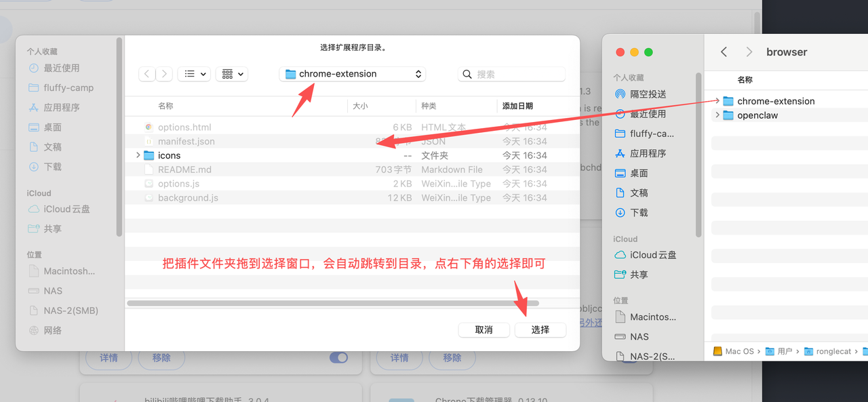Toggle the extension enable switch
This screenshot has height=402, width=868.
[338, 357]
